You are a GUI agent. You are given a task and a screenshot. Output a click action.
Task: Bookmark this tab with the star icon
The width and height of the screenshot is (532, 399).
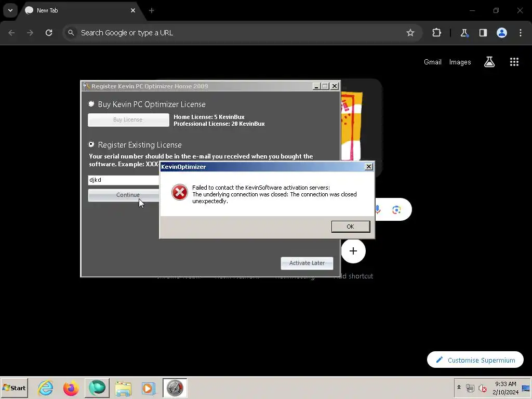pyautogui.click(x=410, y=33)
